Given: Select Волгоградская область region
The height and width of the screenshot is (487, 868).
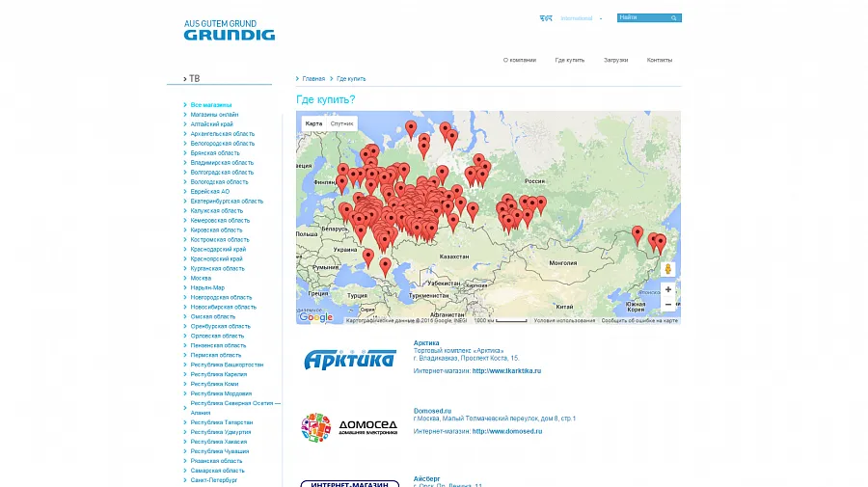Looking at the screenshot, I should [x=222, y=172].
